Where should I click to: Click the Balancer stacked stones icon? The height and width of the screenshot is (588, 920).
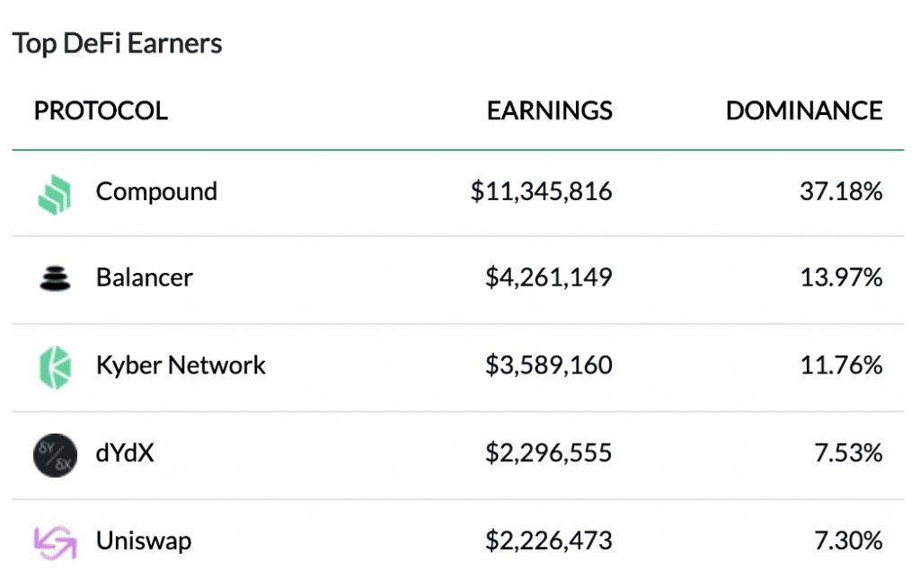pyautogui.click(x=54, y=279)
